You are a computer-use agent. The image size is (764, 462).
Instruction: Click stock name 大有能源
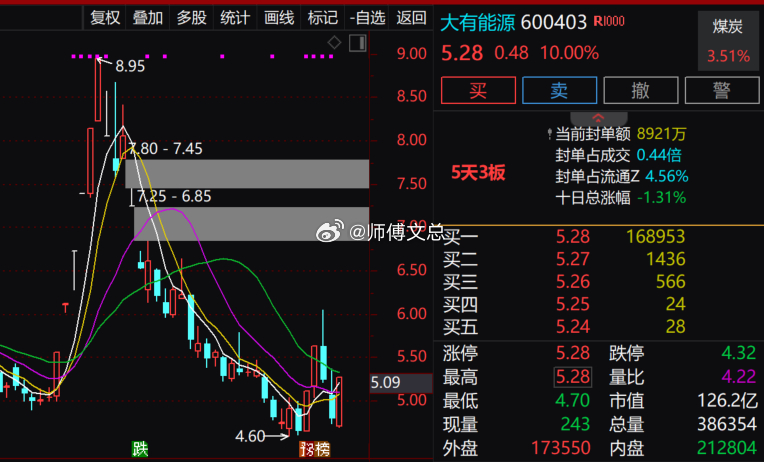(x=478, y=23)
